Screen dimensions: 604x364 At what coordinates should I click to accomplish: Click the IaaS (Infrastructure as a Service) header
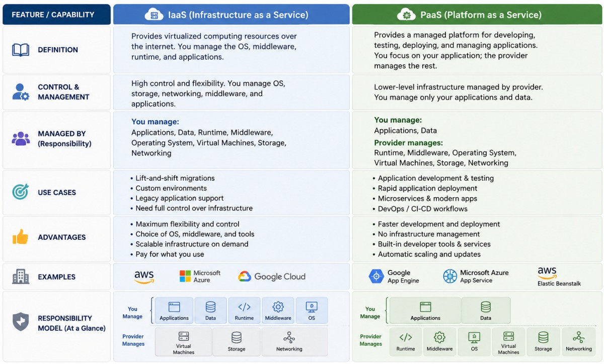[231, 15]
